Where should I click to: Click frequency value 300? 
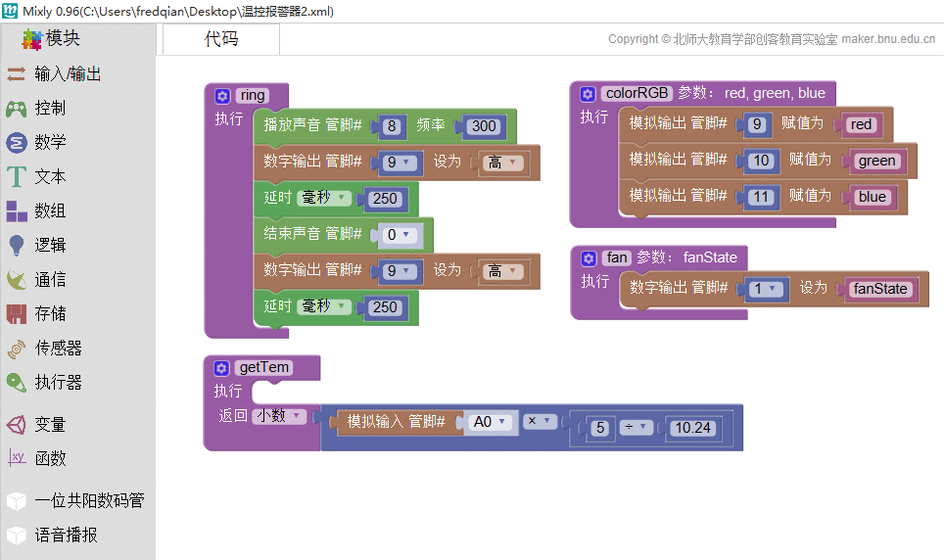click(484, 126)
